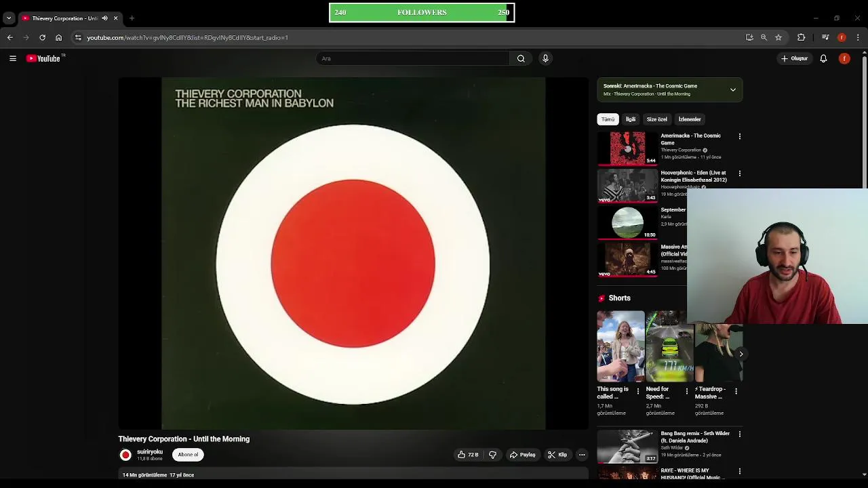Open the zoom magnifier icon in address bar
The height and width of the screenshot is (488, 868).
click(764, 37)
